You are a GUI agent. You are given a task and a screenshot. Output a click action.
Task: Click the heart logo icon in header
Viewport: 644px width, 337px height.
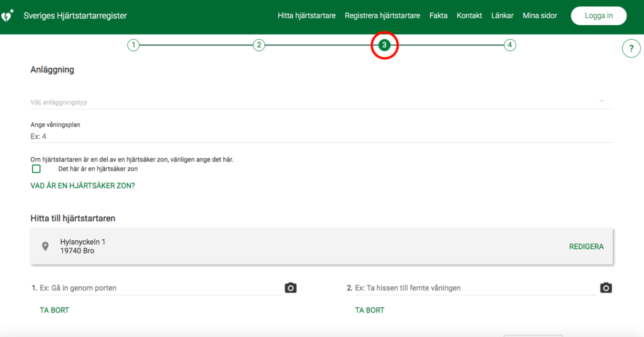[x=8, y=16]
